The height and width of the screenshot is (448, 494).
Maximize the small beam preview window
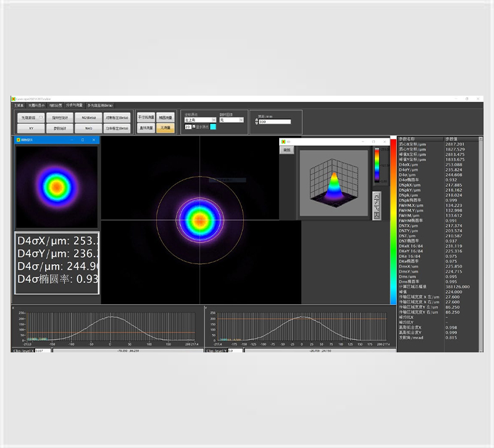coord(83,140)
